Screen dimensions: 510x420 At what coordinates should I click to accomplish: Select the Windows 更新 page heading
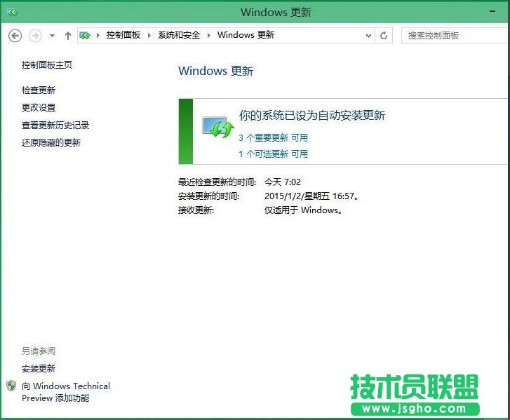216,71
